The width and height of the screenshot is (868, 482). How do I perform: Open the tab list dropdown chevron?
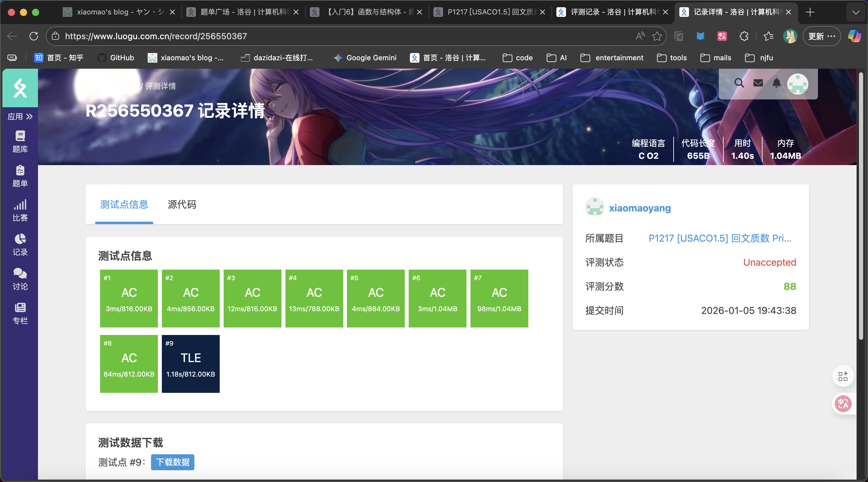point(856,12)
